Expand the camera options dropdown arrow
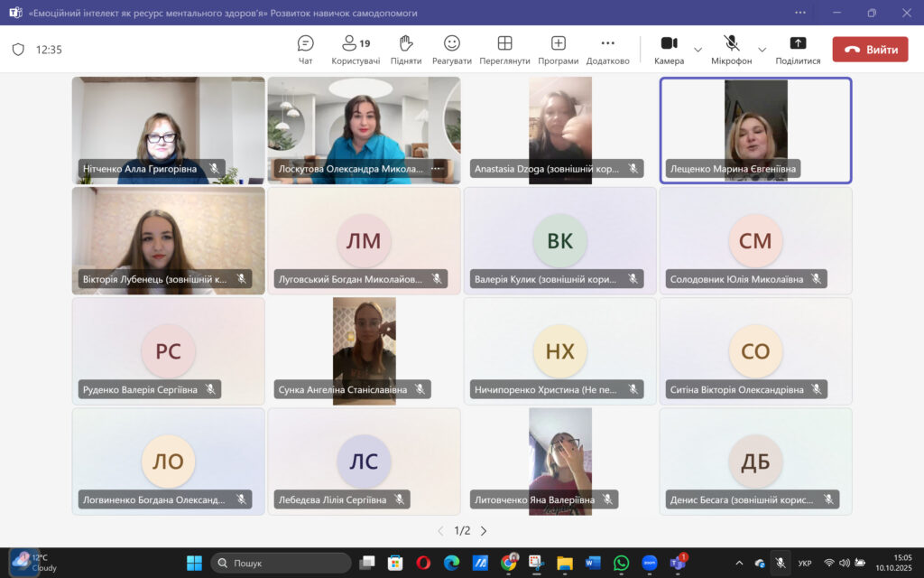Image resolution: width=924 pixels, height=578 pixels. click(x=698, y=49)
